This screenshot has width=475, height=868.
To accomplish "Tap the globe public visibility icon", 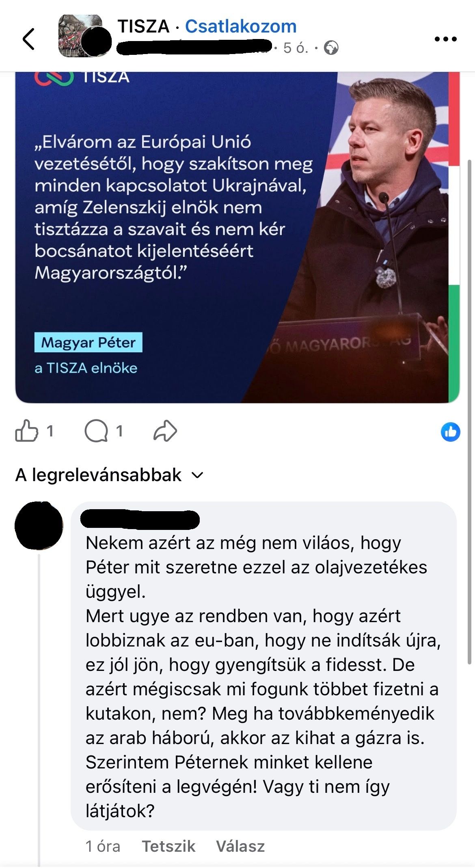I will click(x=331, y=48).
